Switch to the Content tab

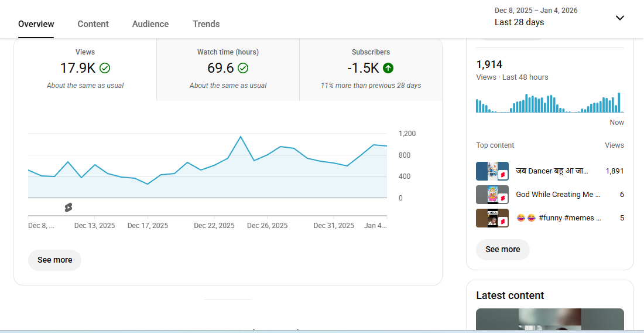pos(93,24)
